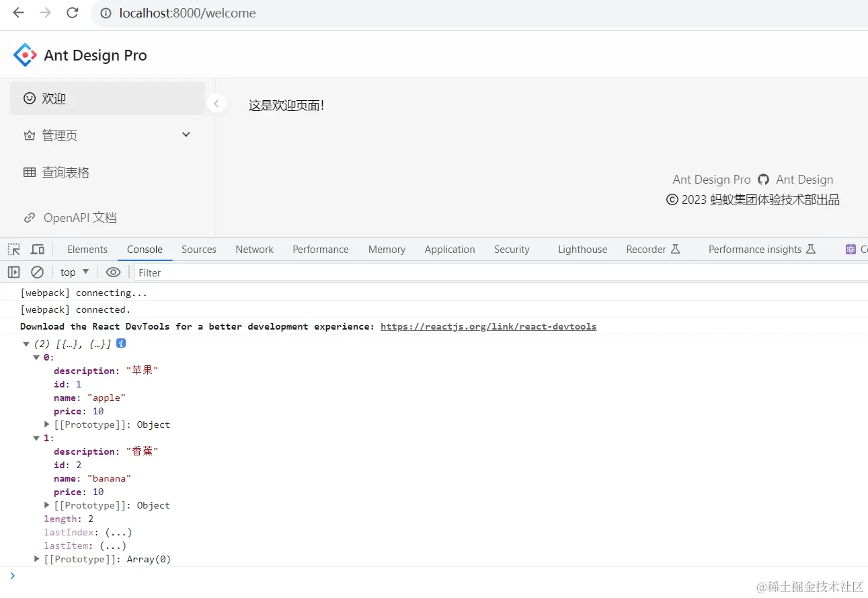Click the browser address bar URL
Screen dimensions: 868x598
coord(188,13)
